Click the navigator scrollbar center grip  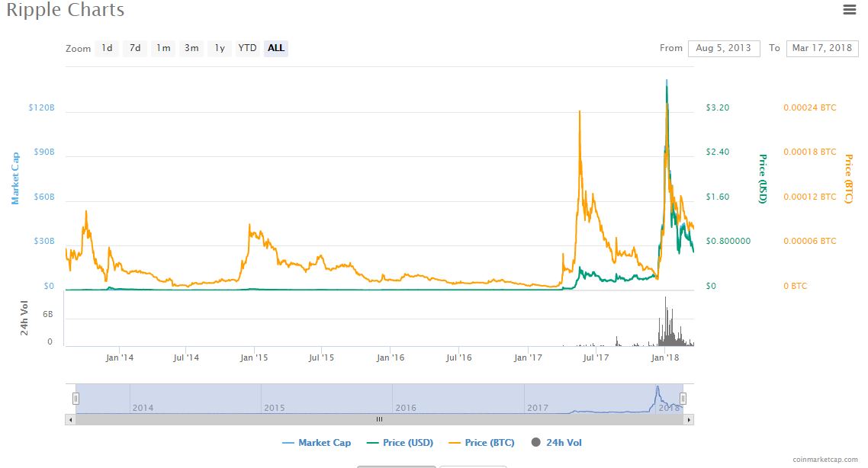pyautogui.click(x=379, y=419)
